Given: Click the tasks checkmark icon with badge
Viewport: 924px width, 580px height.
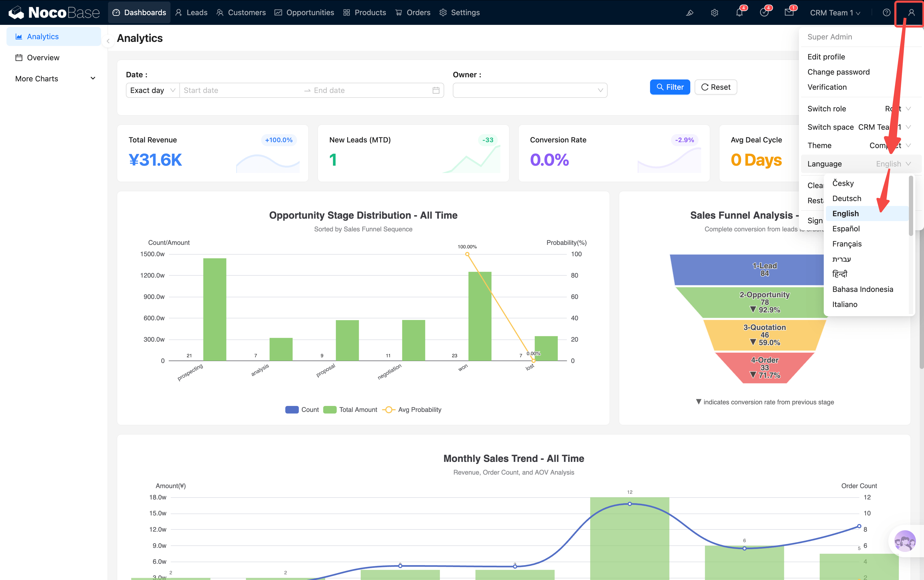Looking at the screenshot, I should 764,13.
